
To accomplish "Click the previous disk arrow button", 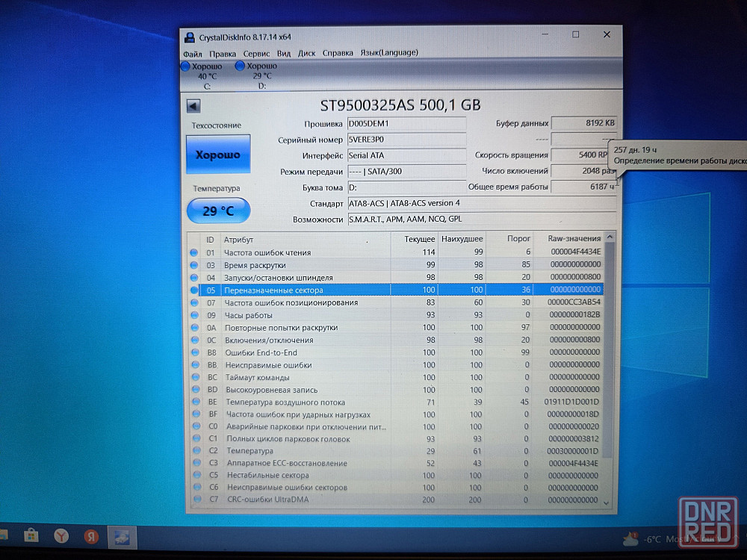I will click(x=193, y=106).
